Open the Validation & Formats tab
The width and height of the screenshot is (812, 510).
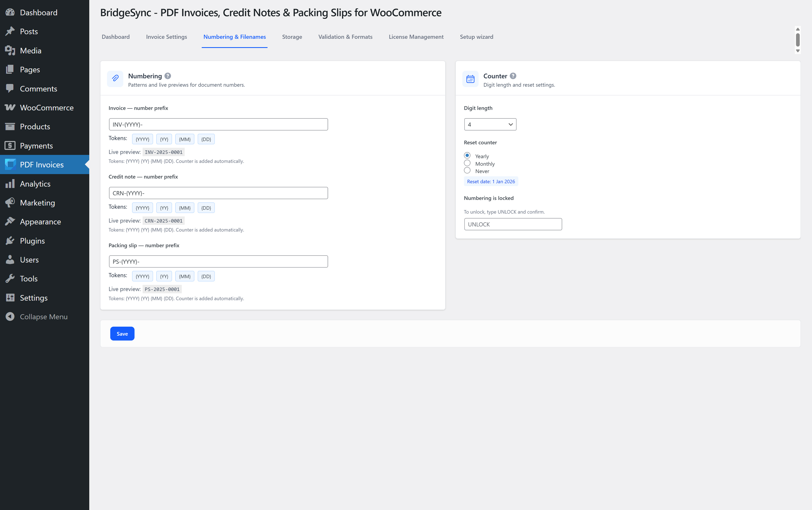[345, 37]
